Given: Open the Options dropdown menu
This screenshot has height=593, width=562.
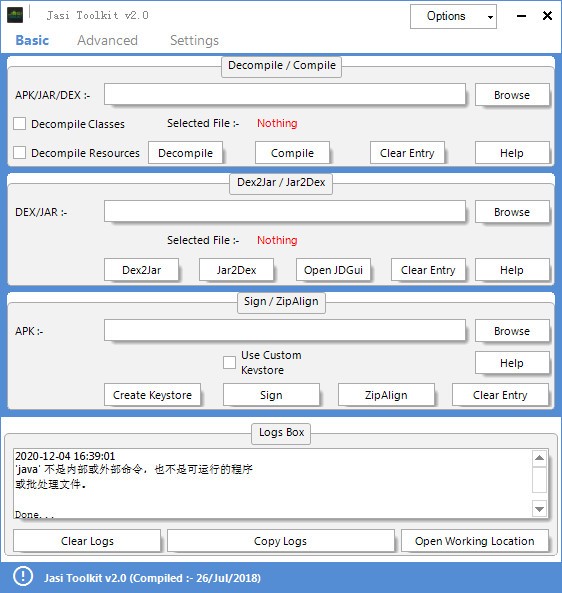Looking at the screenshot, I should point(453,17).
